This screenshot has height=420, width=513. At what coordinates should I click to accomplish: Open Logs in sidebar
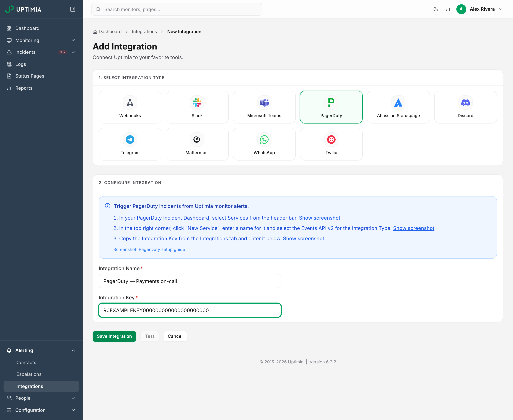(41, 64)
